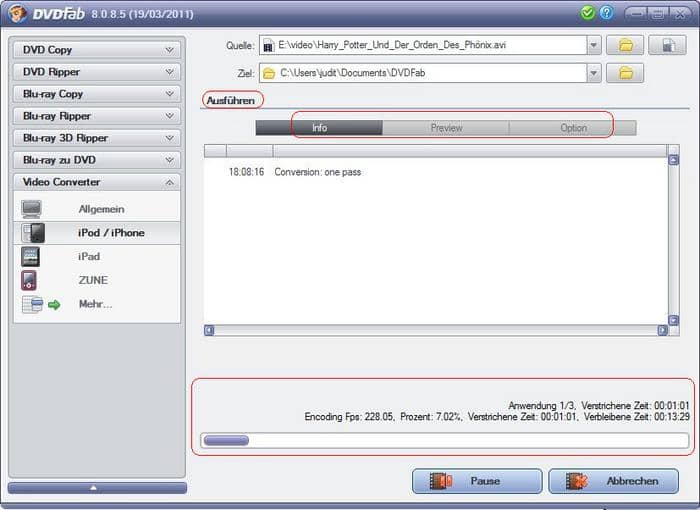Click 'Verbleibene Zeit: 00:13:29' text
This screenshot has height=510, width=700.
click(637, 417)
